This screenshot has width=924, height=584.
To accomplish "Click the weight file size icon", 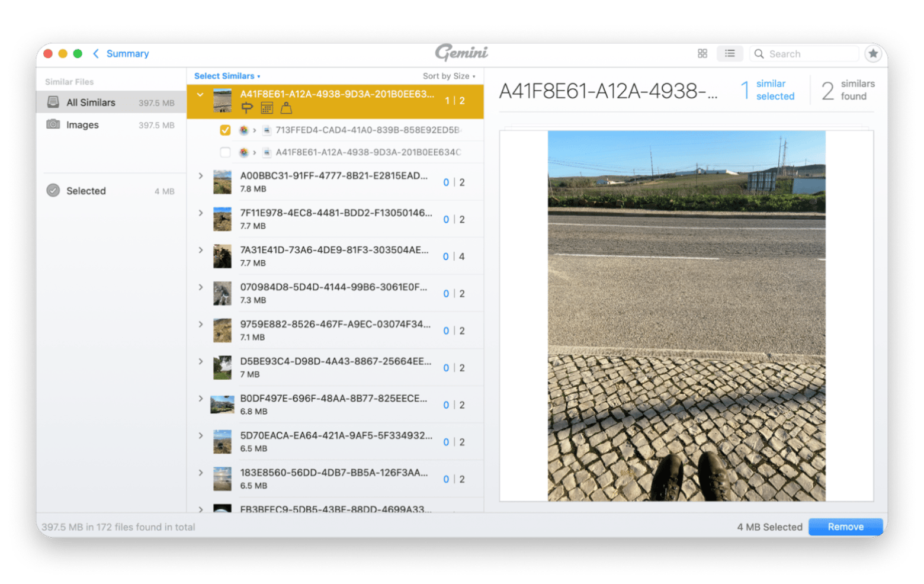I will [286, 108].
